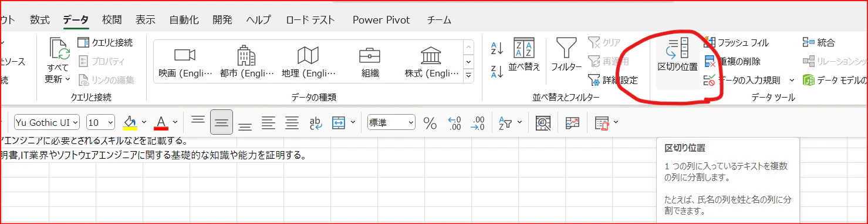Click 重複の削除 remove duplicates
This screenshot has height=224, width=868.
pos(732,61)
